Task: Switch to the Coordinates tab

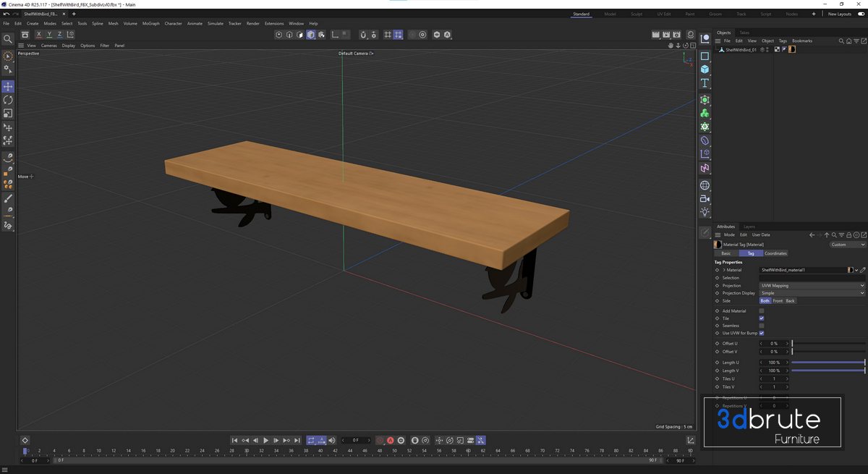Action: [775, 253]
